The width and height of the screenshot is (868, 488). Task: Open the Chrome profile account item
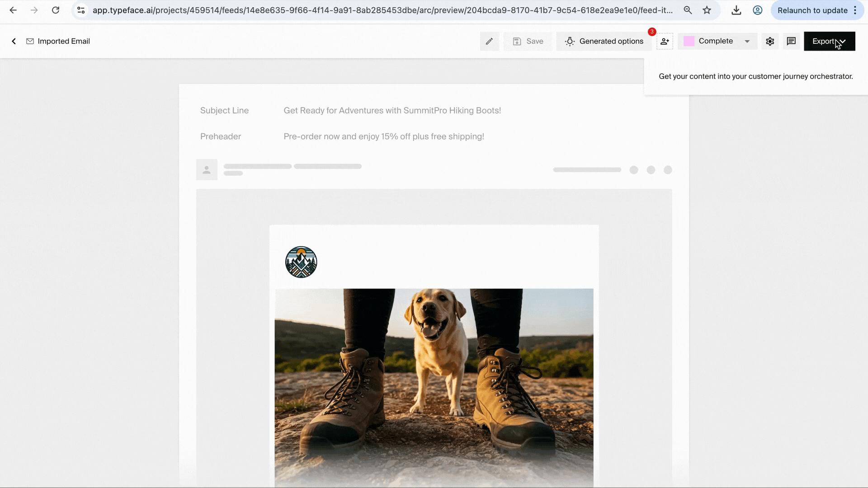(758, 10)
